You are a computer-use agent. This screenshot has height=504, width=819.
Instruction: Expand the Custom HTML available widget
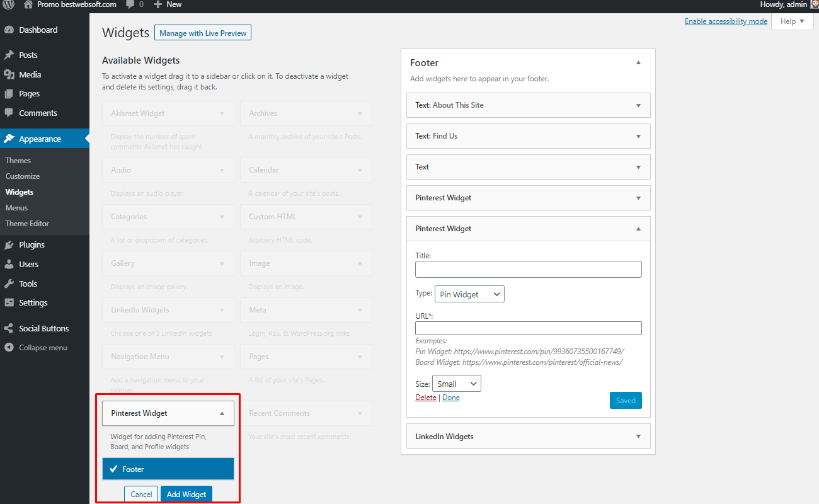tap(360, 217)
